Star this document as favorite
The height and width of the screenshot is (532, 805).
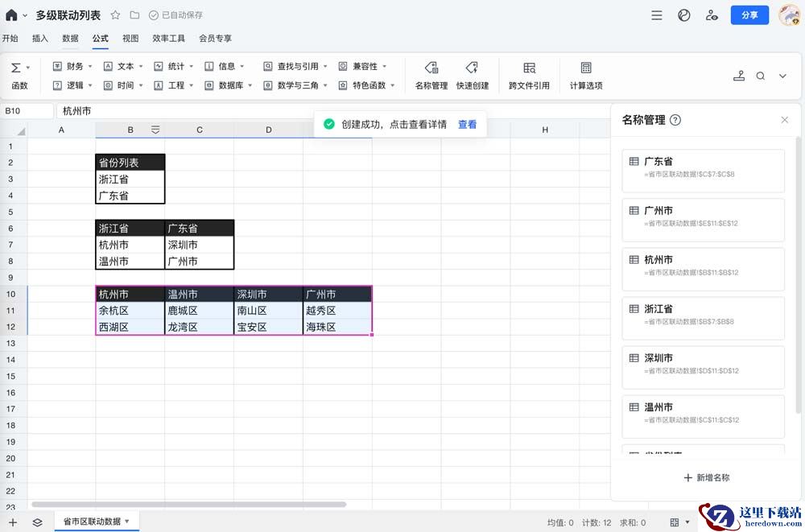(115, 15)
